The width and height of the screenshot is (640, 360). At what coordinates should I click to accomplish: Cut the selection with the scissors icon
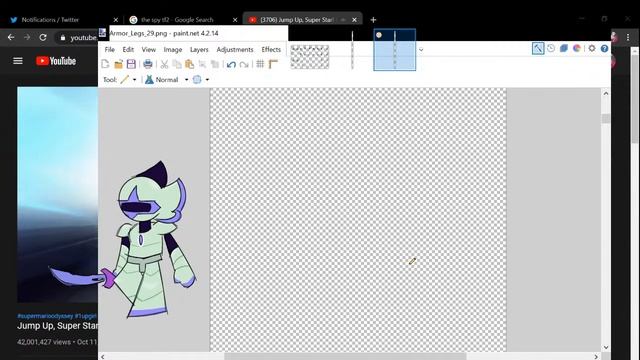click(164, 64)
